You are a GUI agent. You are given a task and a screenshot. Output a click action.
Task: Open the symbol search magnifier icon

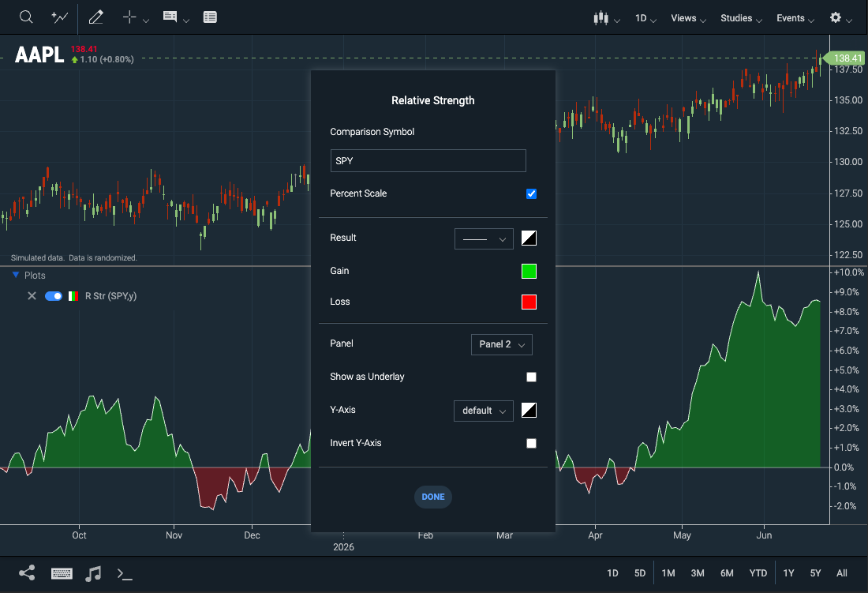pos(26,17)
